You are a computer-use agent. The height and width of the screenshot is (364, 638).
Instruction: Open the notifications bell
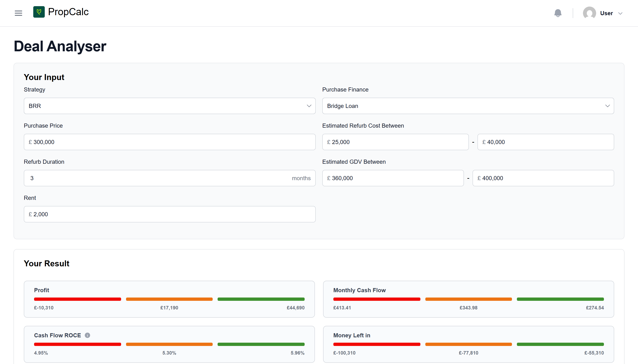point(558,13)
